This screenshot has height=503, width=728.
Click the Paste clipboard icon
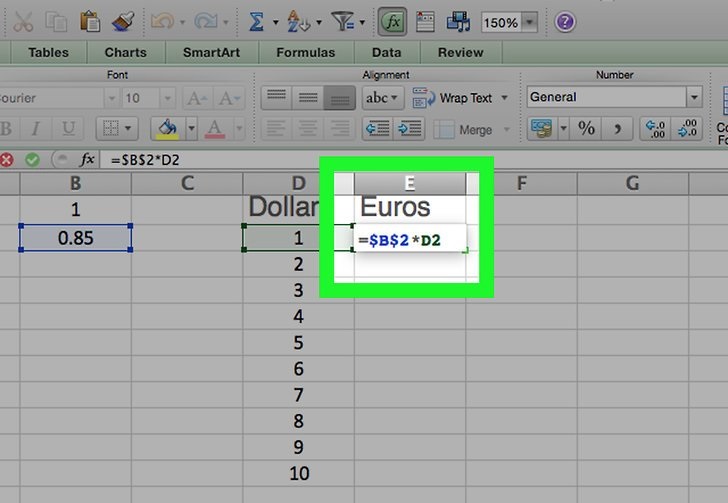[x=90, y=21]
